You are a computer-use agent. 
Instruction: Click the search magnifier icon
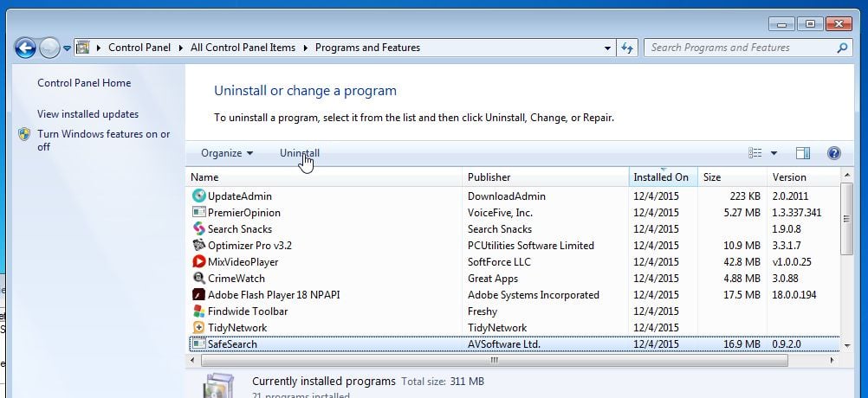[842, 48]
